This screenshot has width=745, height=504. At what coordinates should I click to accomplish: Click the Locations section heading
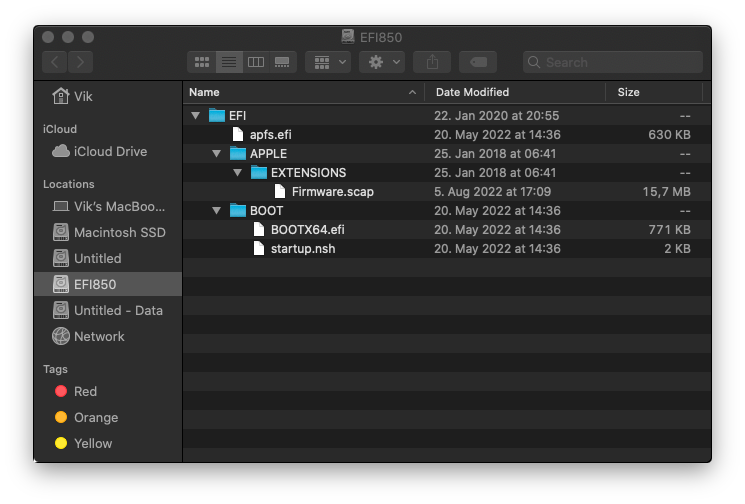pyautogui.click(x=69, y=184)
